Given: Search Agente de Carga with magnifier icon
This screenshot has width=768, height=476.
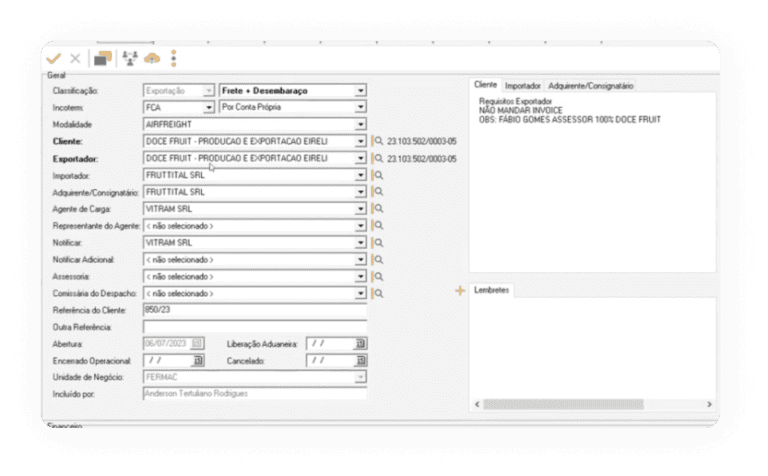Looking at the screenshot, I should 378,209.
